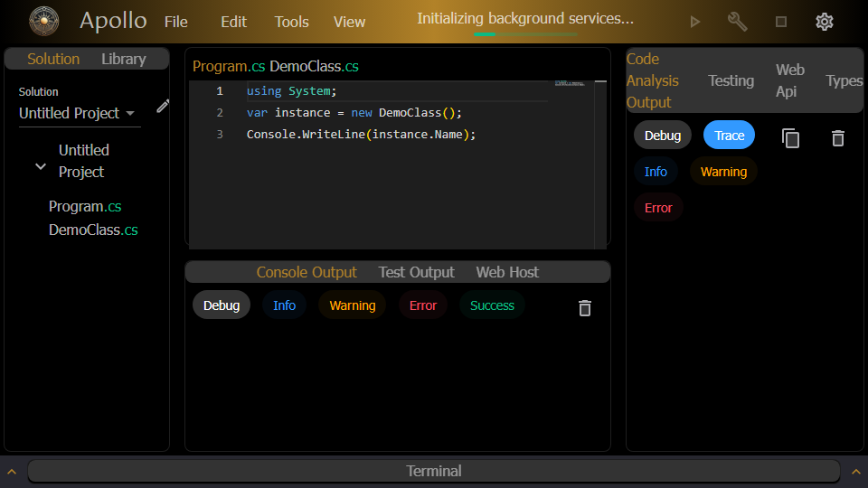The image size is (868, 488).
Task: Toggle Warning filter in code analysis panel
Action: point(723,172)
